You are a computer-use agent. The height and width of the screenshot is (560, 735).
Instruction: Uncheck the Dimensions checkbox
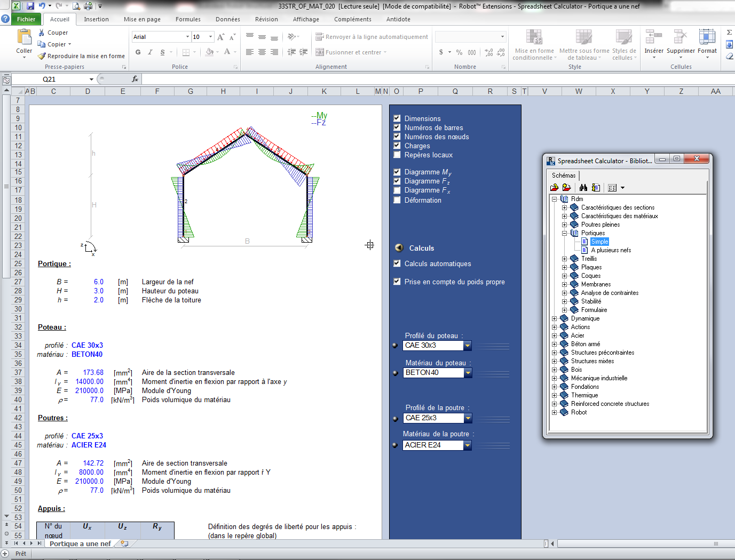click(397, 118)
